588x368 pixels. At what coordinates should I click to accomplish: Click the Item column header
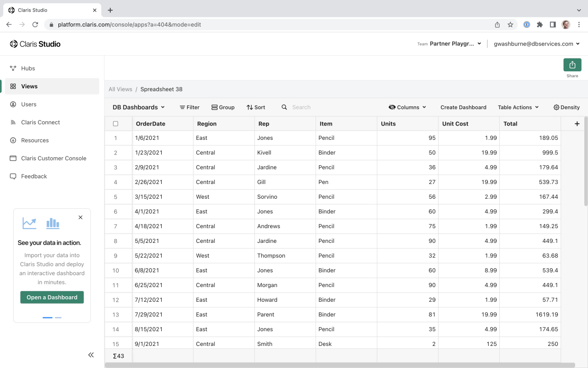(x=346, y=124)
